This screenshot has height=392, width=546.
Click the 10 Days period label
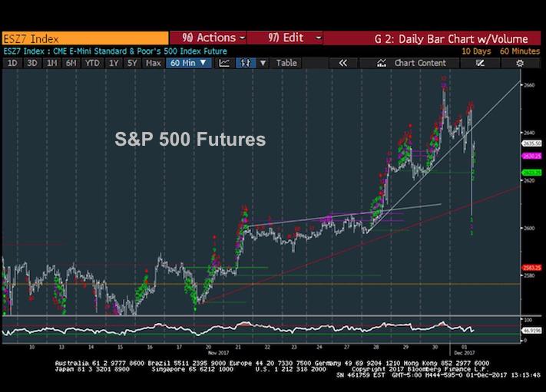point(476,51)
